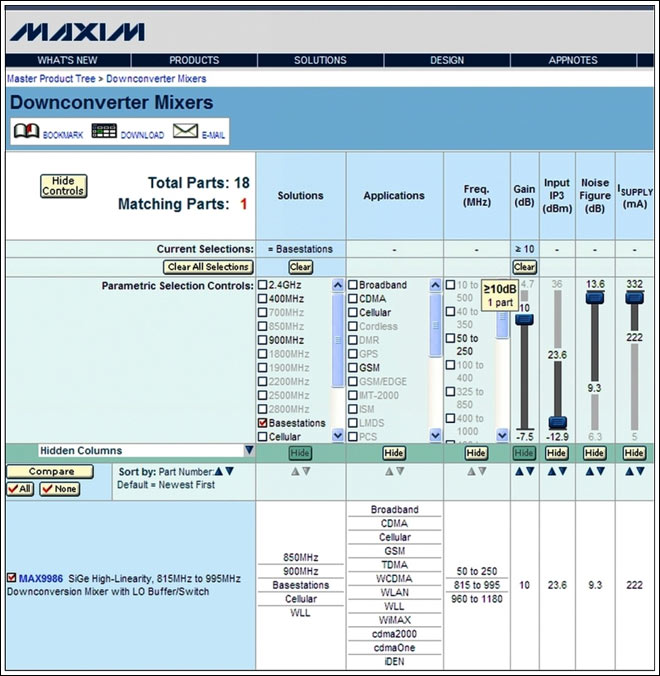Sort Part Number ascending arrow
Image resolution: width=660 pixels, height=676 pixels.
(219, 471)
